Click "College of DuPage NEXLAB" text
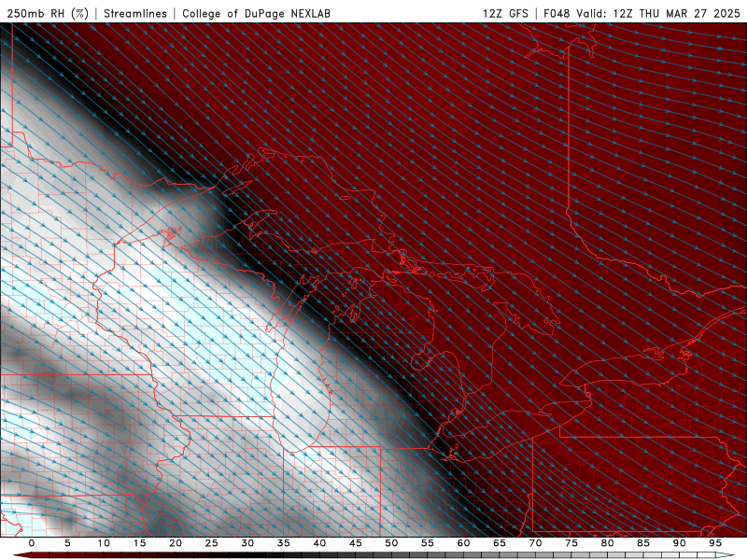Screen dimensions: 747x560 click(x=256, y=14)
